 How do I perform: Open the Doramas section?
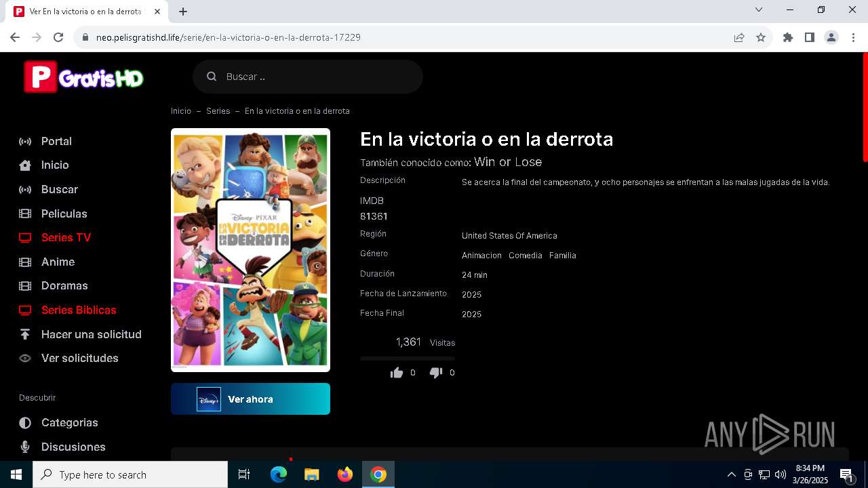pyautogui.click(x=64, y=286)
